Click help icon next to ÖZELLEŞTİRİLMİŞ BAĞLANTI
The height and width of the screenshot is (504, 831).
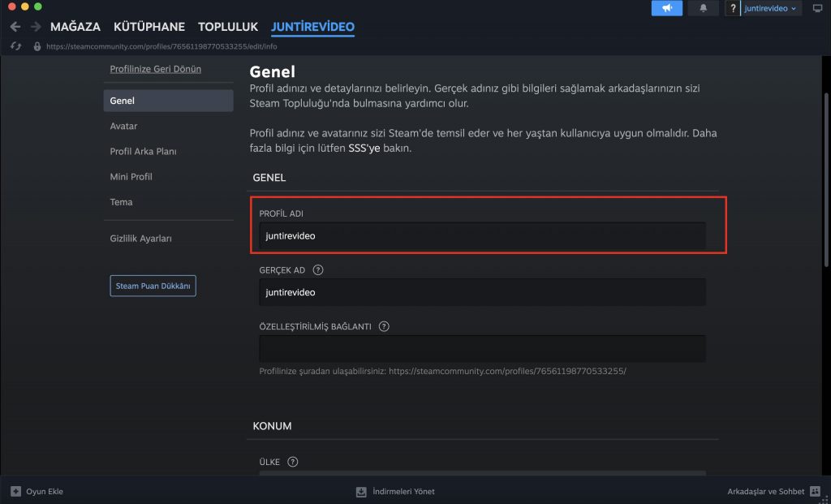pyautogui.click(x=384, y=326)
